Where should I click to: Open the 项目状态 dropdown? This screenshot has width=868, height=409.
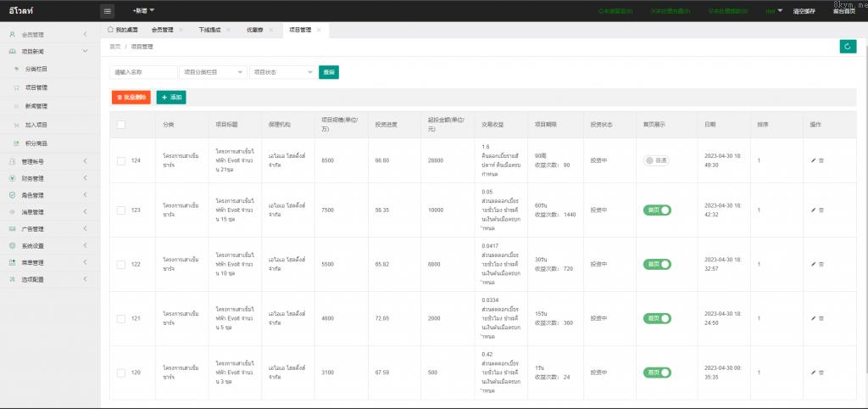tap(282, 72)
